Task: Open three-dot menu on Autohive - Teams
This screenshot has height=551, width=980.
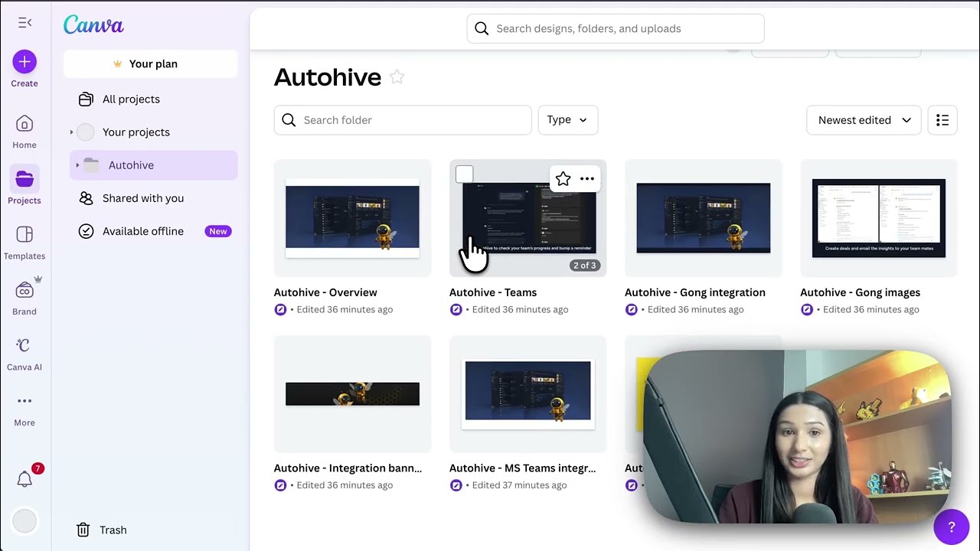Action: pos(587,179)
